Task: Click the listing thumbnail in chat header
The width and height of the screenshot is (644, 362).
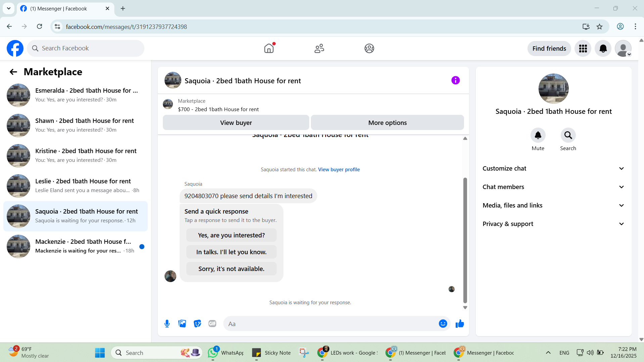Action: 173,80
